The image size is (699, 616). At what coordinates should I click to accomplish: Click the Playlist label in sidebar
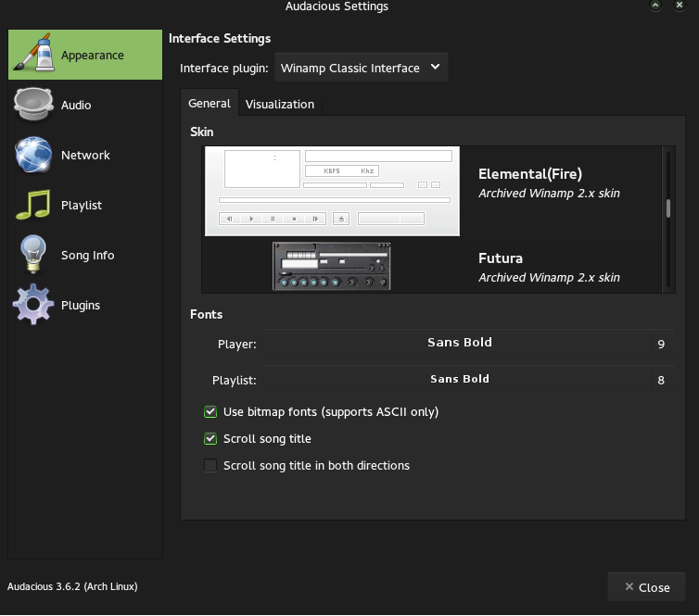point(82,206)
